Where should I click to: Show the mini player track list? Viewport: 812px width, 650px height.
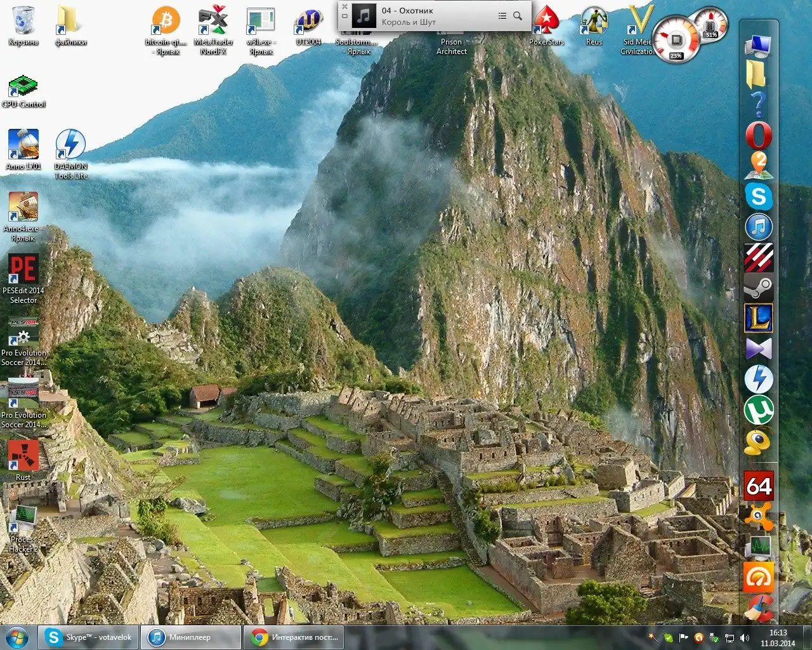point(502,16)
